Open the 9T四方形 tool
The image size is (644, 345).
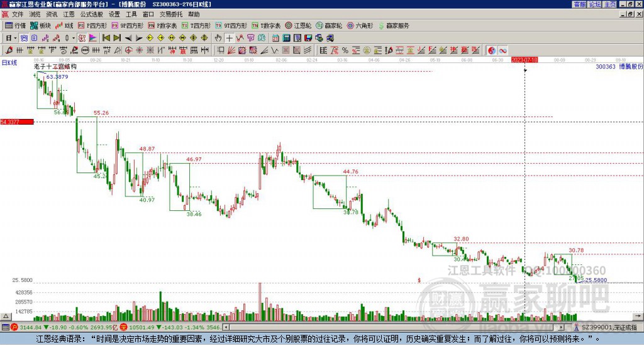(231, 25)
